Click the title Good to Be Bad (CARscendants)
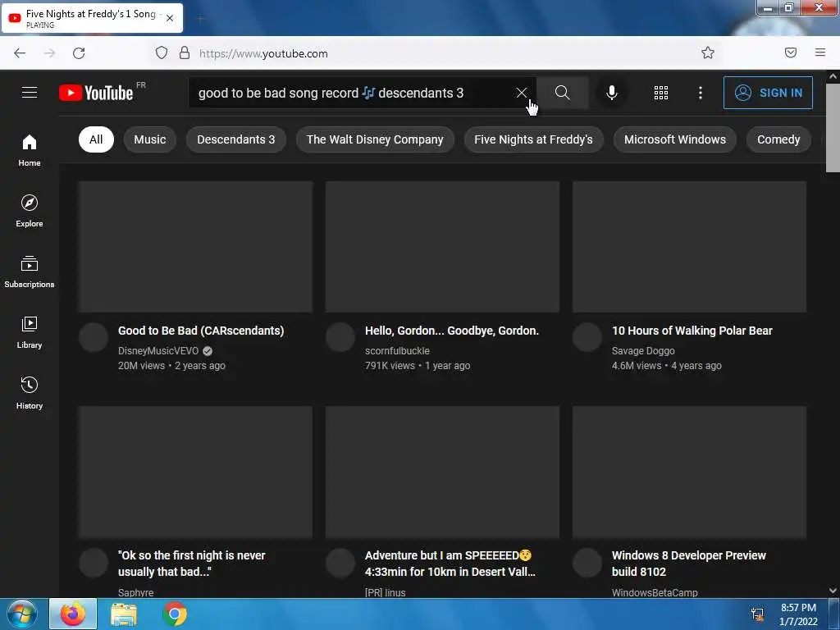840x630 pixels. coord(201,331)
